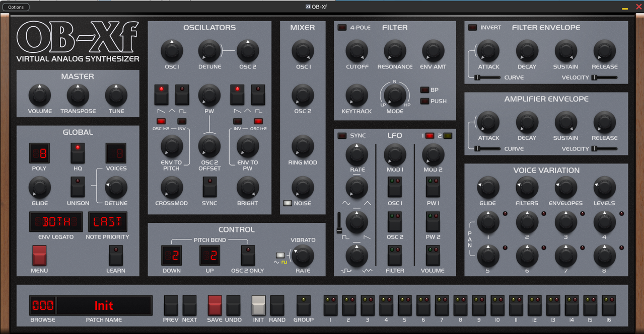Toggle the LFO SYNC button

pyautogui.click(x=342, y=135)
